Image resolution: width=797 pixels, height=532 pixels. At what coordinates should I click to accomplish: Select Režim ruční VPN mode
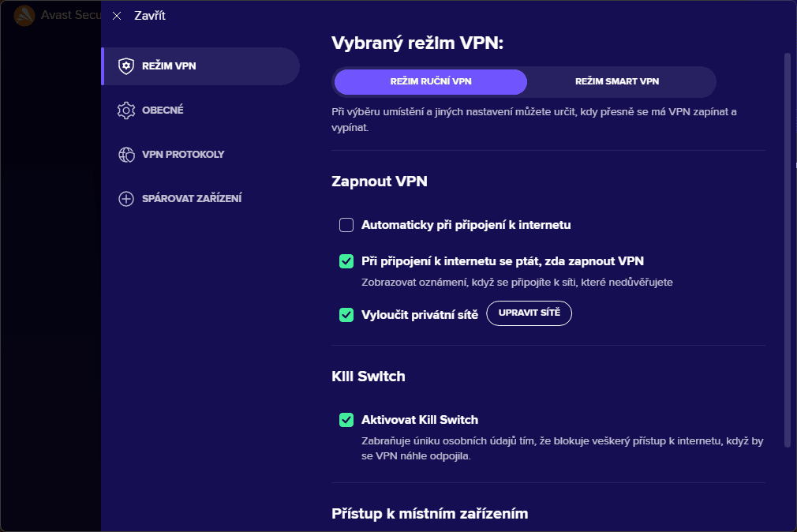click(x=431, y=82)
